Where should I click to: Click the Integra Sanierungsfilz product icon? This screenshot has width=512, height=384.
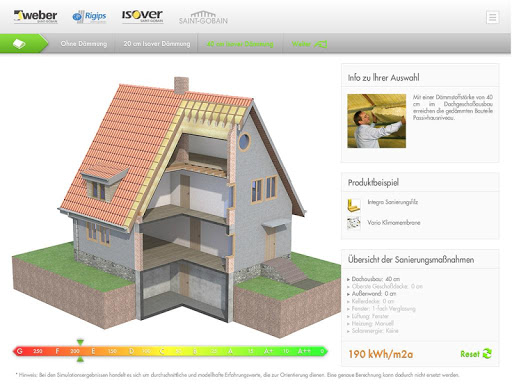click(x=354, y=205)
